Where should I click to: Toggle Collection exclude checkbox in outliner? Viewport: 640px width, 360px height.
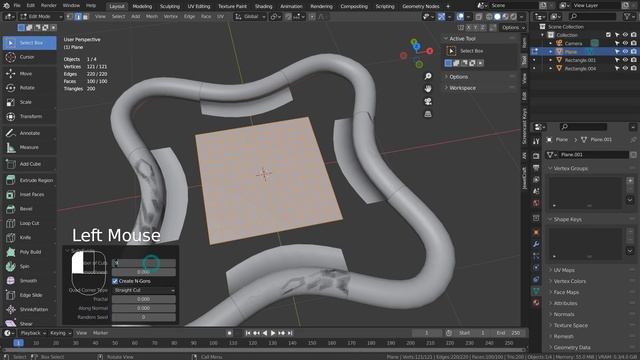point(608,35)
